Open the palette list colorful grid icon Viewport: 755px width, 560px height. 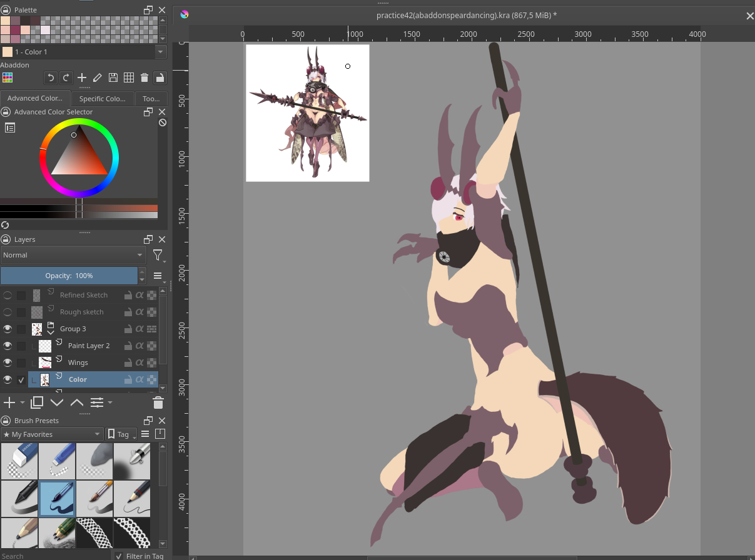coord(8,78)
